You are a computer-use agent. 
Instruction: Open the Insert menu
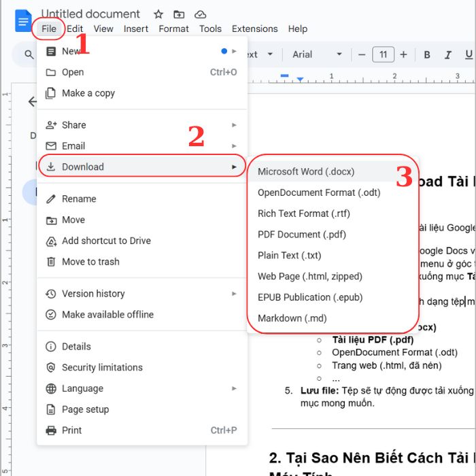point(136,29)
